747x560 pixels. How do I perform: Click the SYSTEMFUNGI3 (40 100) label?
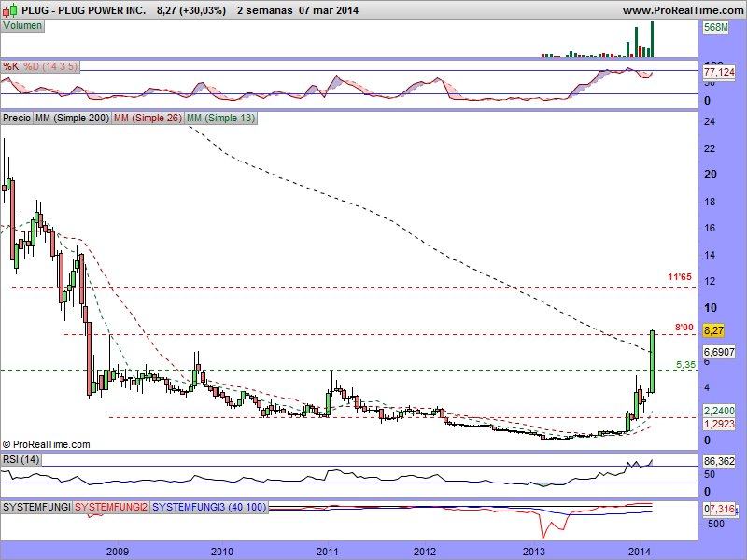[x=209, y=507]
